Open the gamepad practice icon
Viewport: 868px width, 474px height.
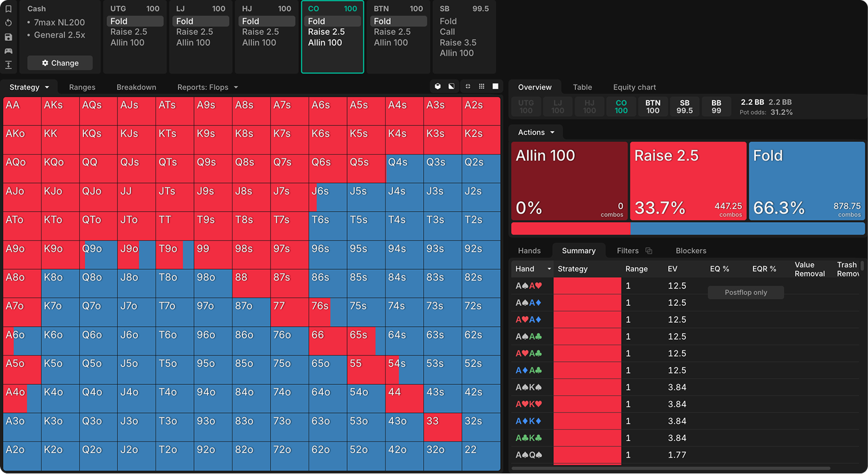(x=8, y=51)
